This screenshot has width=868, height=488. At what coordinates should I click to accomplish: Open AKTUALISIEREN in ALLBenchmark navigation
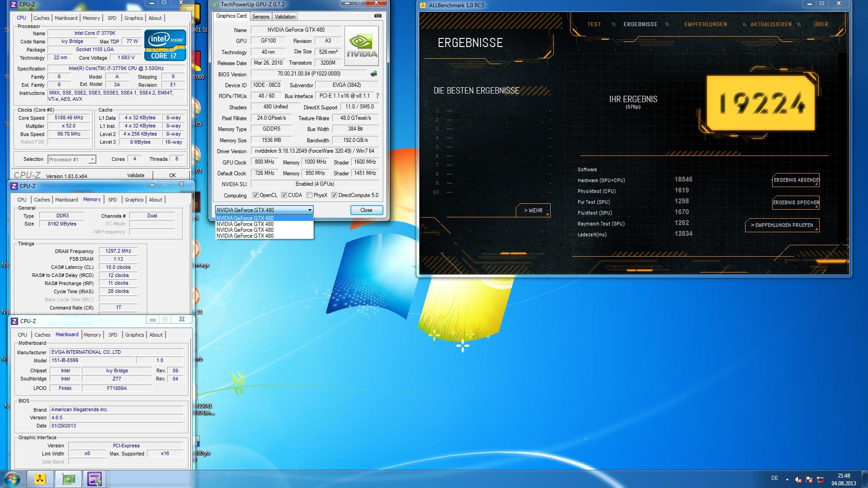[771, 24]
